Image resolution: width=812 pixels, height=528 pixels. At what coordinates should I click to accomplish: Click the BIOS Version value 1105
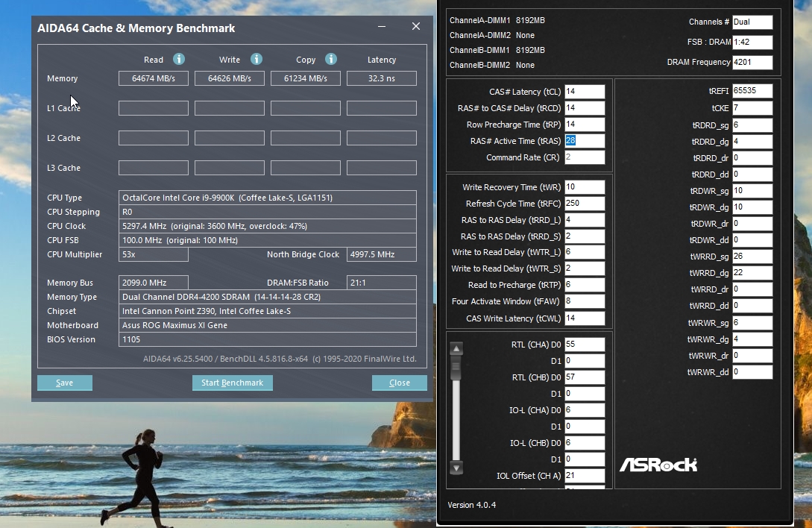267,339
